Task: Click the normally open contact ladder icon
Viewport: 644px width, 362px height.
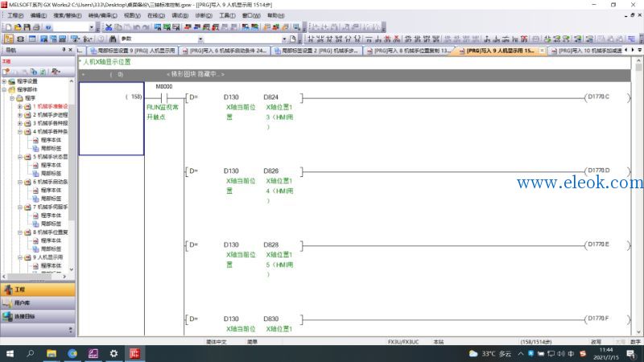Action: tap(311, 39)
